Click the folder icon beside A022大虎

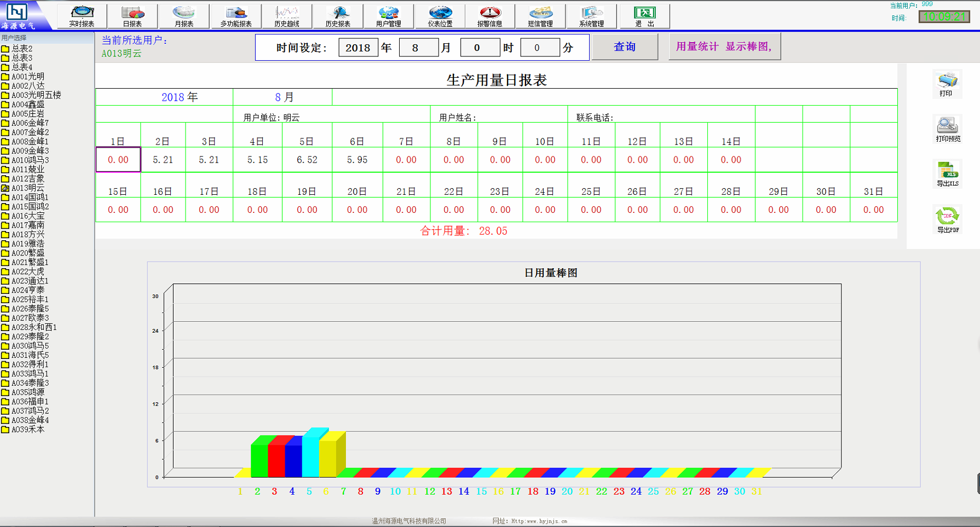tap(5, 272)
